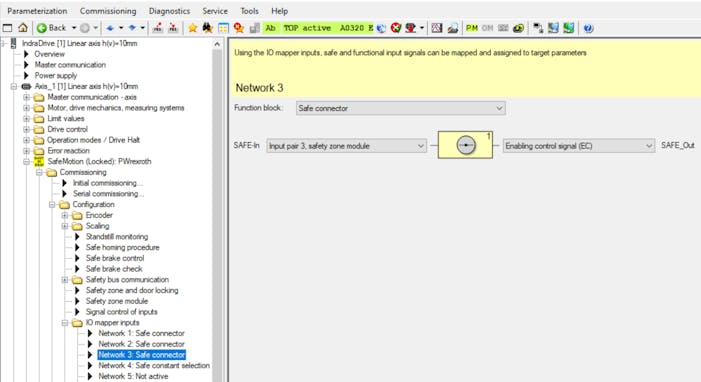Image resolution: width=701 pixels, height=382 pixels.
Task: Click the blue left navigation arrow icon
Action: (110, 28)
